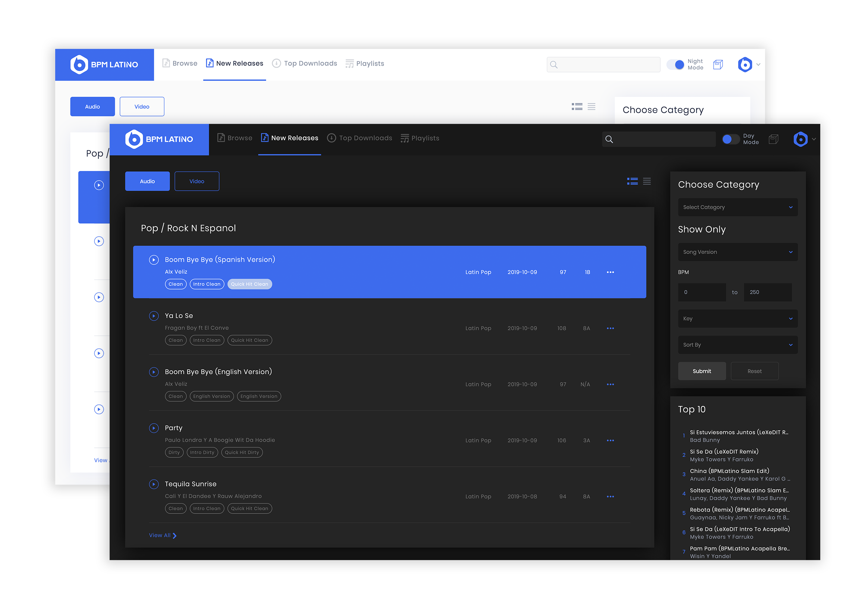
Task: Click the play icon for Tequila Sunrise
Action: point(154,484)
